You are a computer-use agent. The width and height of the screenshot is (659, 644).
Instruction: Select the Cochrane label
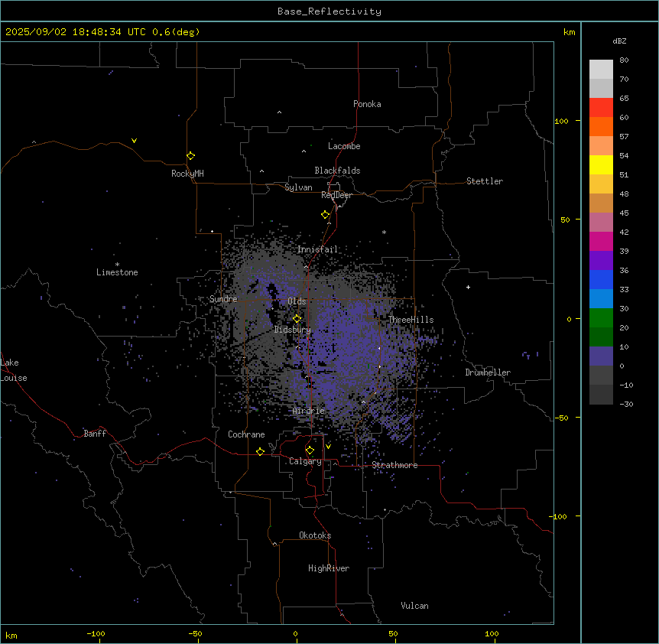tap(246, 434)
